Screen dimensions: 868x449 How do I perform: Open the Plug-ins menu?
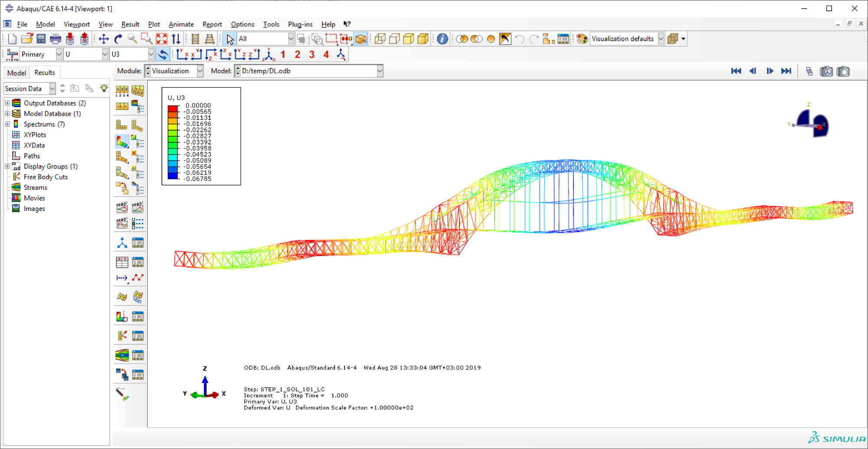(300, 24)
